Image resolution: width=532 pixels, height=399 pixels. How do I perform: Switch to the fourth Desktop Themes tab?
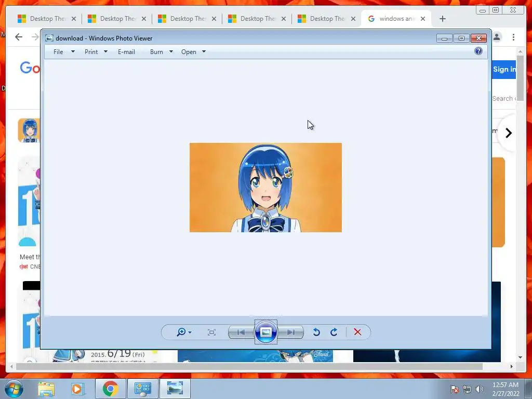257,19
